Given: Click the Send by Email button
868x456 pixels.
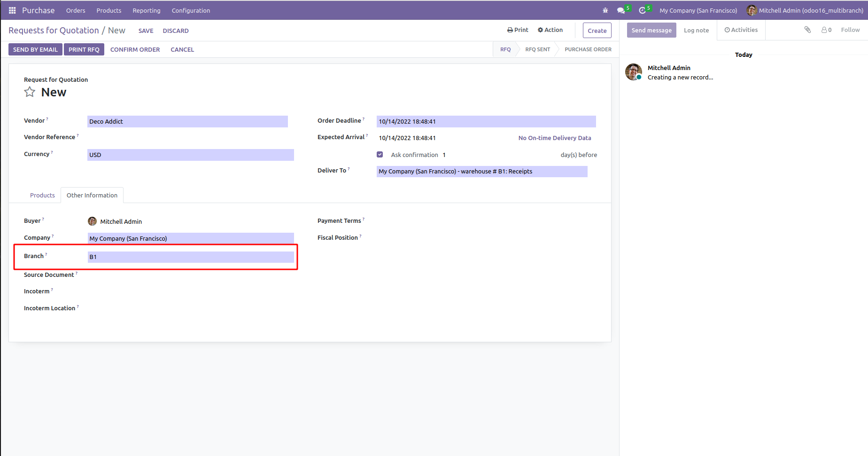Looking at the screenshot, I should pyautogui.click(x=35, y=49).
